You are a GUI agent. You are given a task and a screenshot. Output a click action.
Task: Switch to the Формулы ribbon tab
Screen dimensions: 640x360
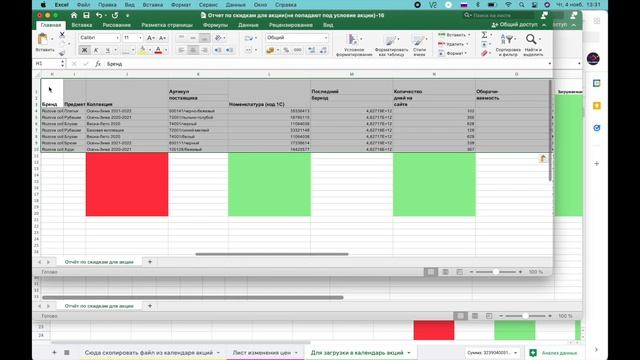(x=216, y=25)
